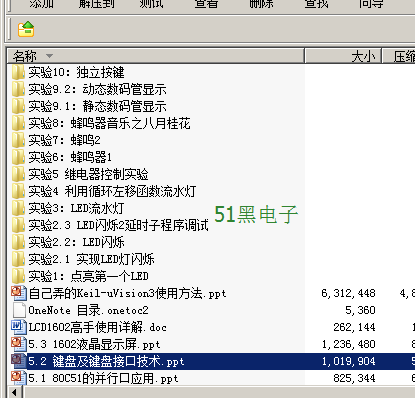Click the 查找 toolbar button

point(316,4)
